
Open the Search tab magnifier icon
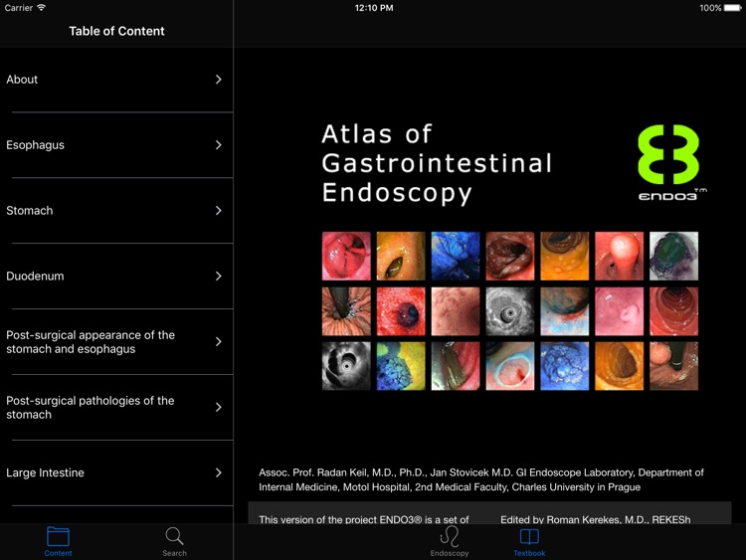click(174, 536)
